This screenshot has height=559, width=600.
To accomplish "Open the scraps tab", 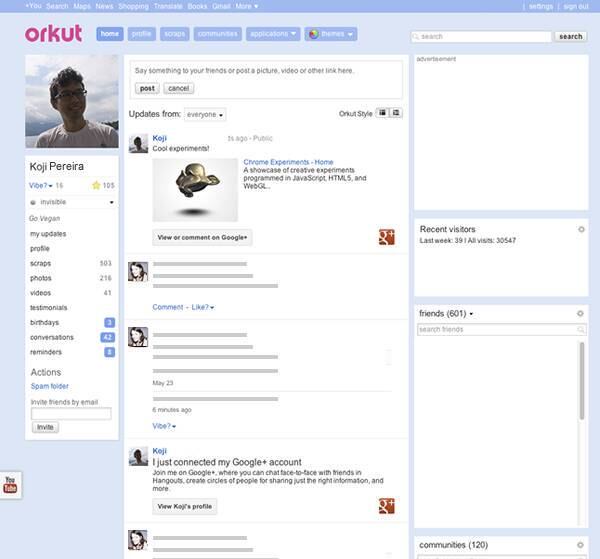I will tap(174, 34).
